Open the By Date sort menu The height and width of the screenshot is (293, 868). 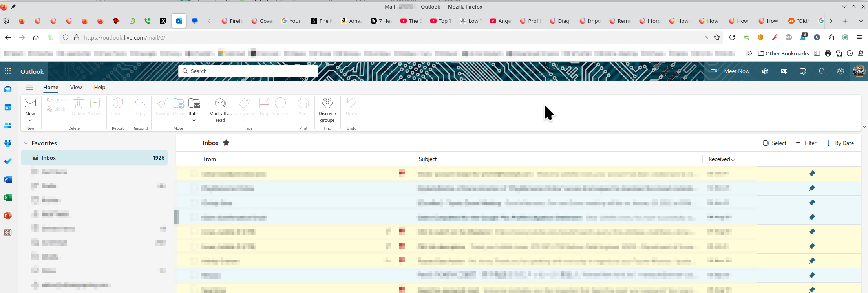point(839,143)
